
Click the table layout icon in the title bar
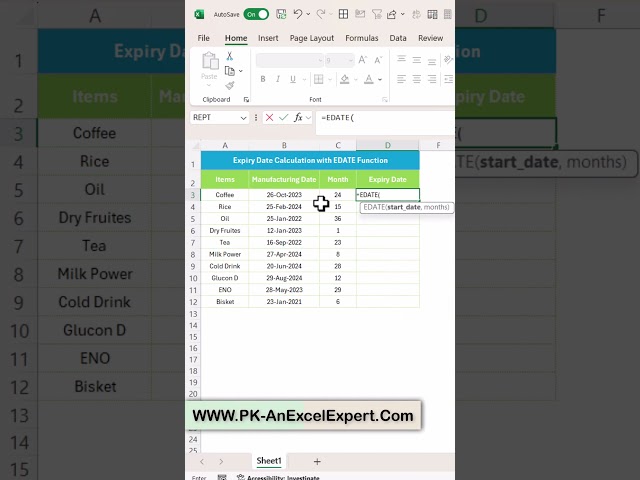coord(432,14)
